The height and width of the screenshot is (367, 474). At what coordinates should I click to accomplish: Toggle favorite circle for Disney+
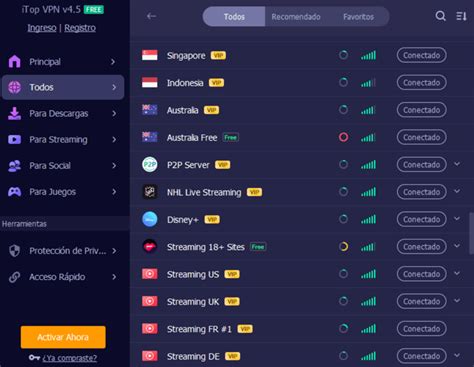pyautogui.click(x=343, y=219)
